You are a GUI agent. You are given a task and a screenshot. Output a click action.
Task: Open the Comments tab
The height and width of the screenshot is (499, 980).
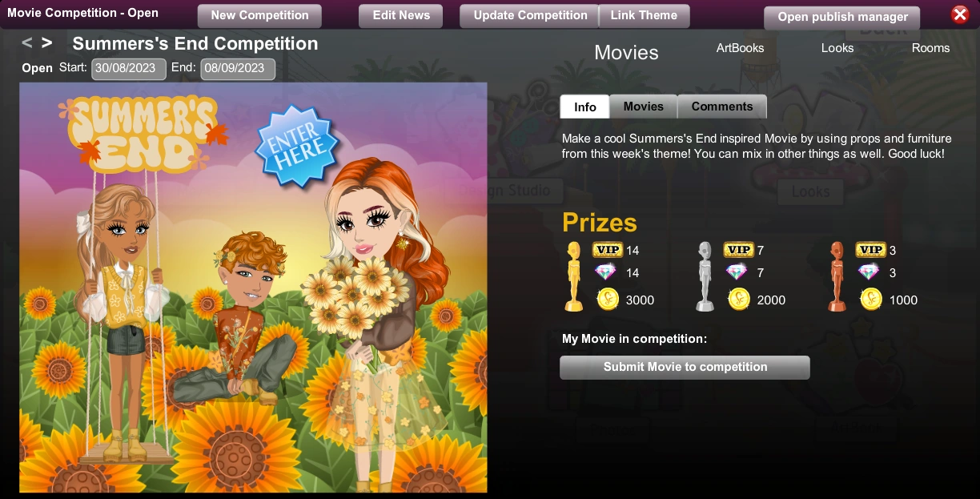point(722,107)
